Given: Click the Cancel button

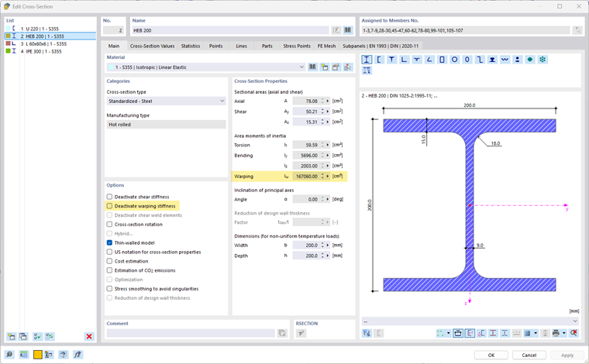Looking at the screenshot, I should [529, 355].
